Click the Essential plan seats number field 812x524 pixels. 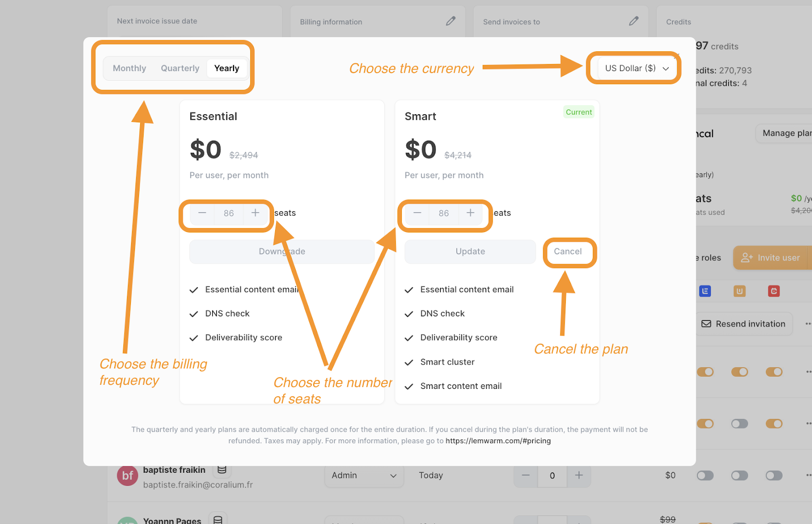(229, 213)
